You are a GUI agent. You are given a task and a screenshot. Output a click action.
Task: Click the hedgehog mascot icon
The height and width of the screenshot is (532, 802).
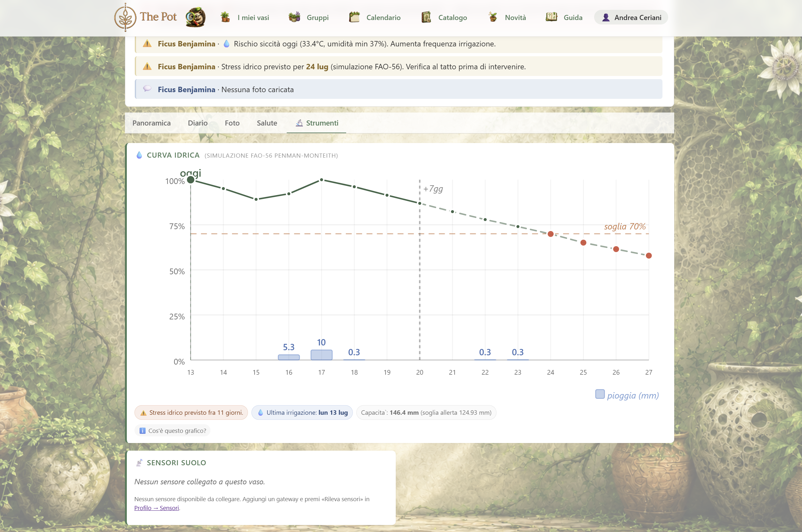coord(195,17)
